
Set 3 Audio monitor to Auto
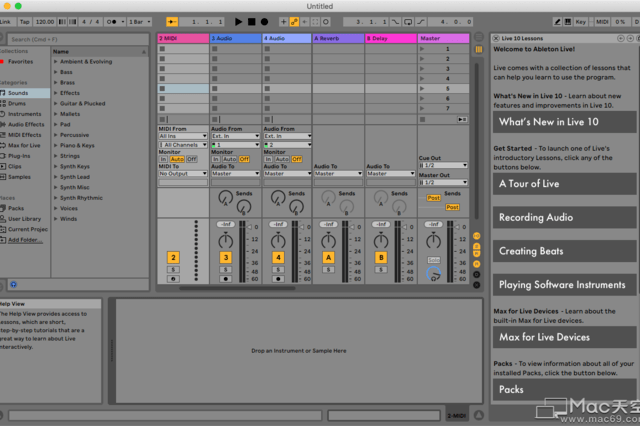[x=230, y=159]
